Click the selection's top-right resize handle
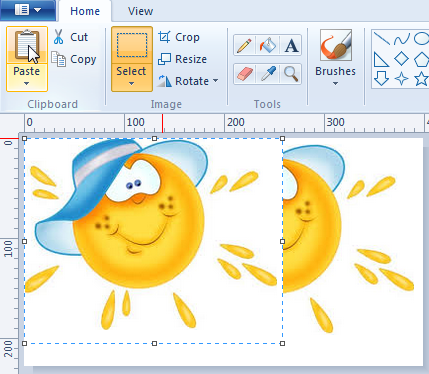 point(283,138)
